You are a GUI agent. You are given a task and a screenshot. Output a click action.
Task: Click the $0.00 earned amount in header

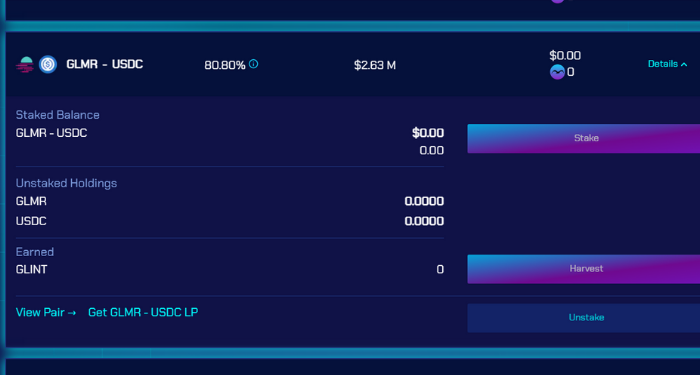565,55
